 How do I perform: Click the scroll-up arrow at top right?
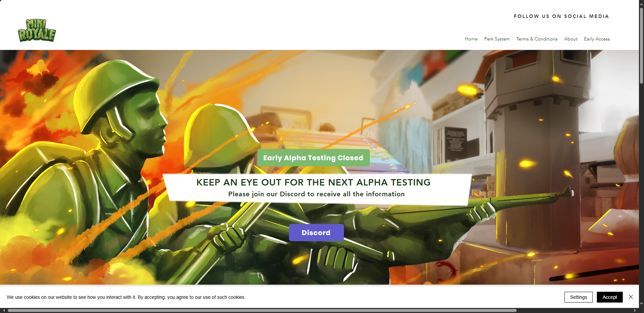pos(642,3)
